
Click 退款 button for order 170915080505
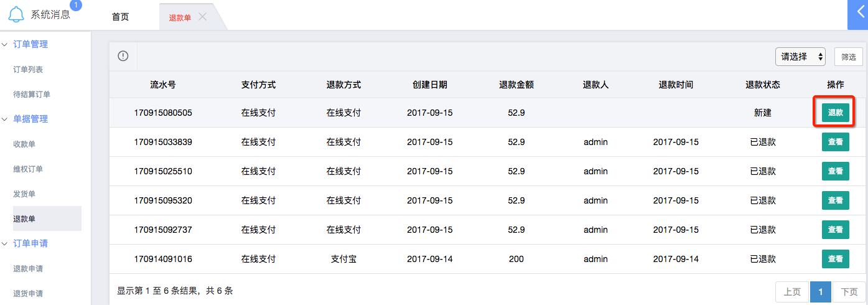click(x=835, y=113)
